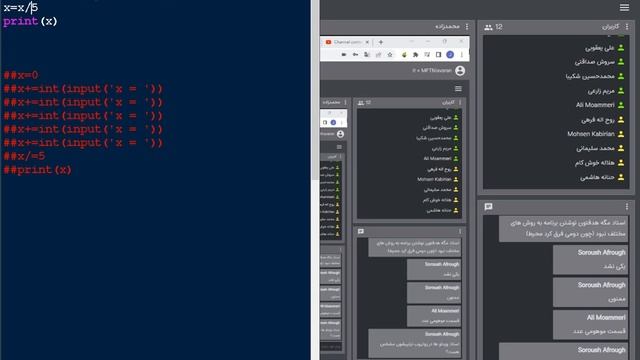Click the green user icon beside علی یعقوبی
640x360 pixels.
click(621, 48)
